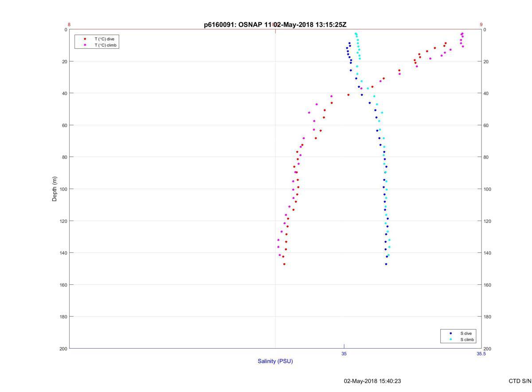
Task: Click the plot title 'p6160091: OSNAP 11 02-May-2018 13:15:25Z'
Action: click(x=275, y=25)
